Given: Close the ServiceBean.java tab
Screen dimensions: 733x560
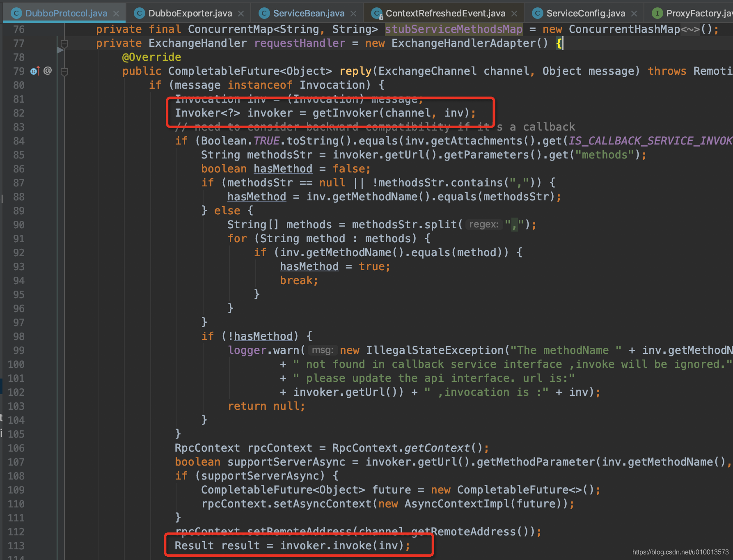Looking at the screenshot, I should [353, 14].
